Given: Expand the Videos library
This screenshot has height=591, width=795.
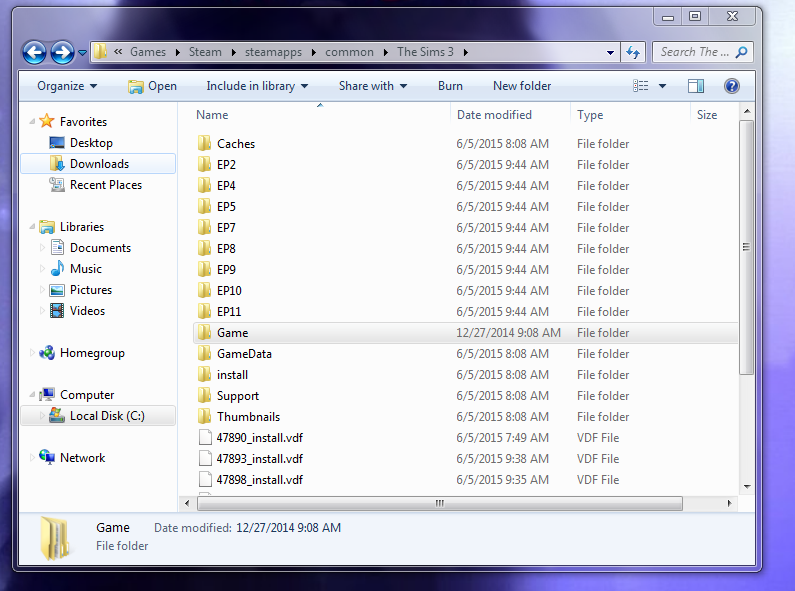Looking at the screenshot, I should coord(43,311).
